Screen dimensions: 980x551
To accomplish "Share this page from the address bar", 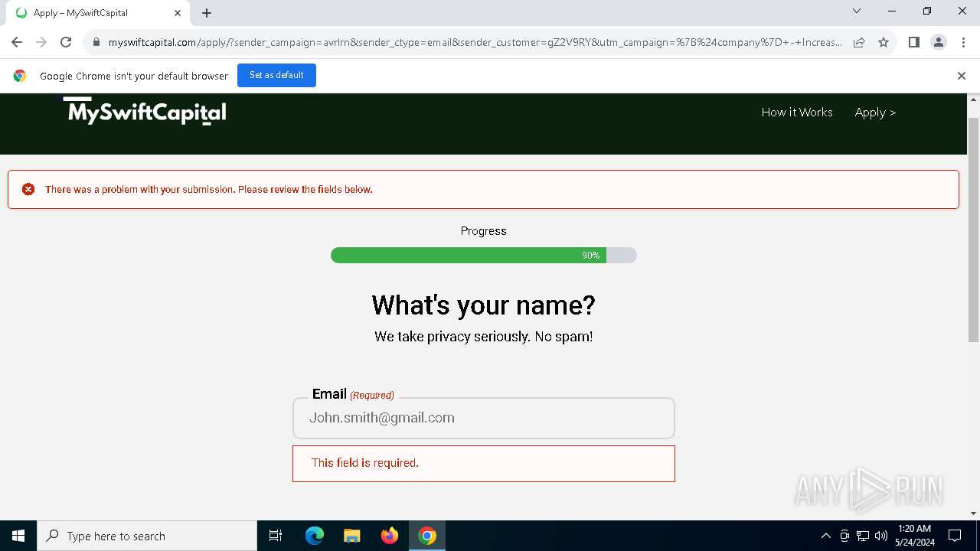I will coord(859,43).
